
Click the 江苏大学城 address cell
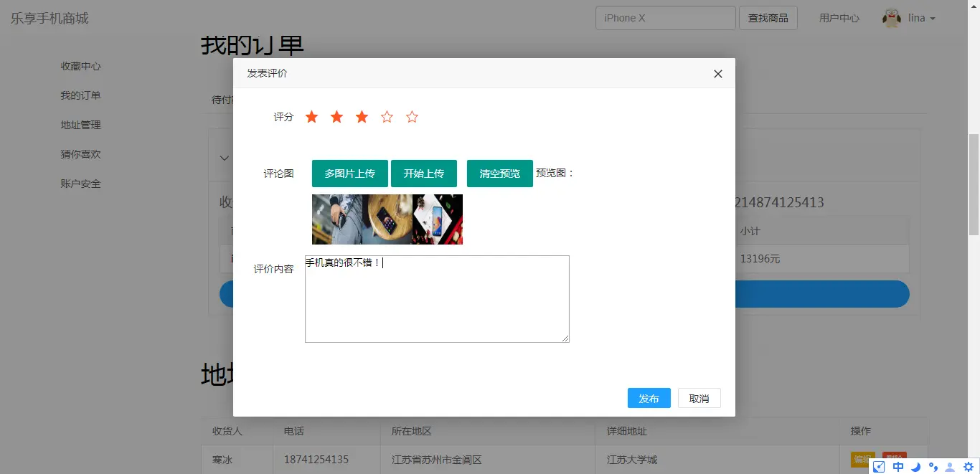(x=718, y=460)
